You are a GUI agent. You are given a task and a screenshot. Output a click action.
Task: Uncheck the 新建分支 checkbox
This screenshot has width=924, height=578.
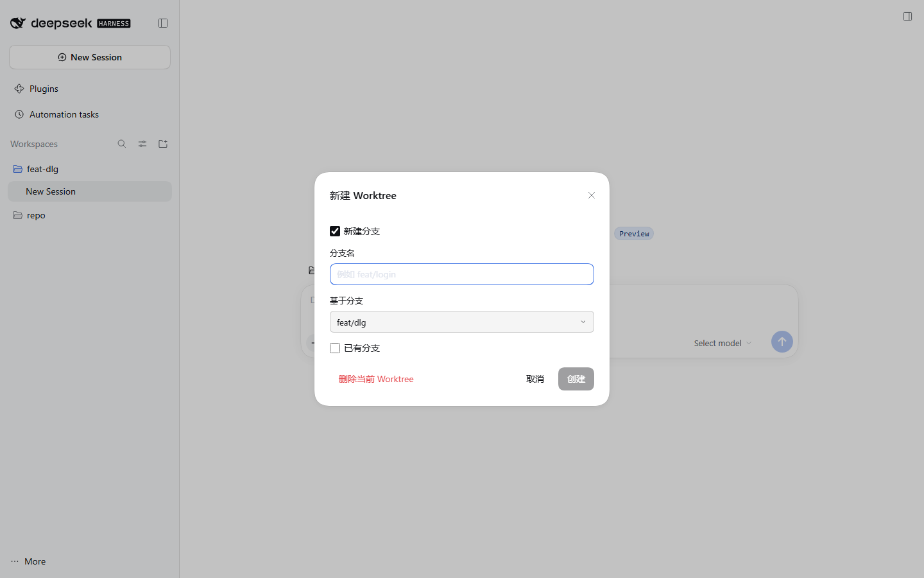point(335,231)
